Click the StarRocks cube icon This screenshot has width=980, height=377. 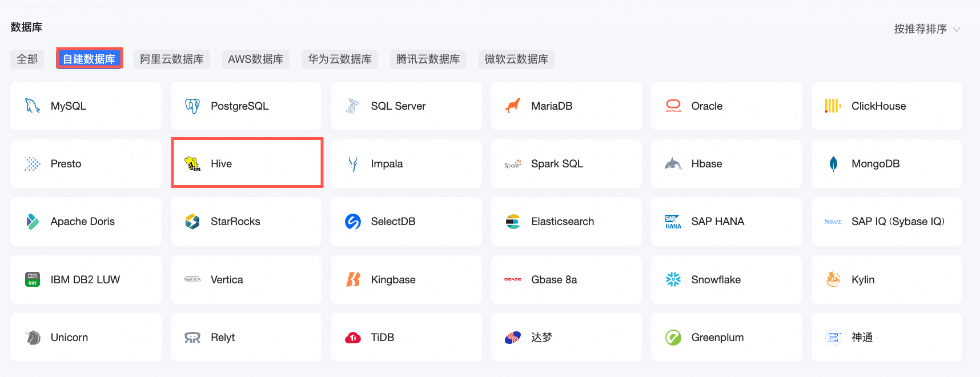pyautogui.click(x=192, y=222)
